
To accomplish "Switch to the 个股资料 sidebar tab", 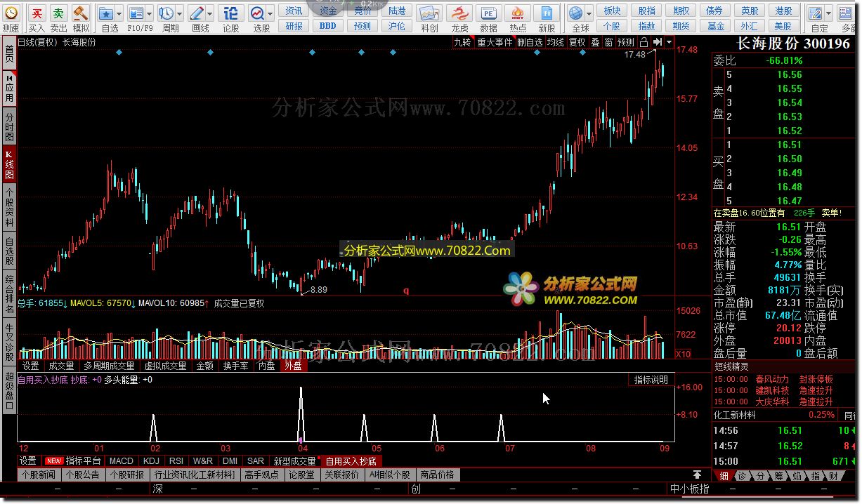I will pos(9,207).
